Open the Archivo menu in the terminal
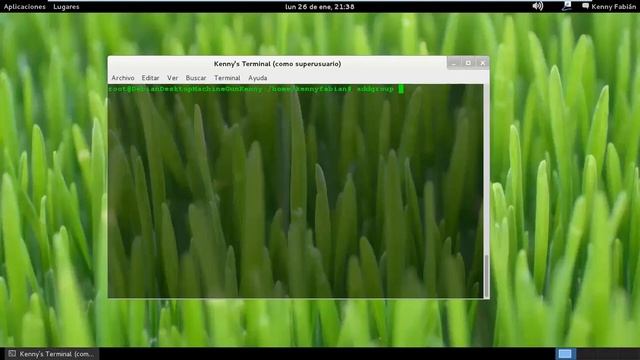 pos(123,78)
